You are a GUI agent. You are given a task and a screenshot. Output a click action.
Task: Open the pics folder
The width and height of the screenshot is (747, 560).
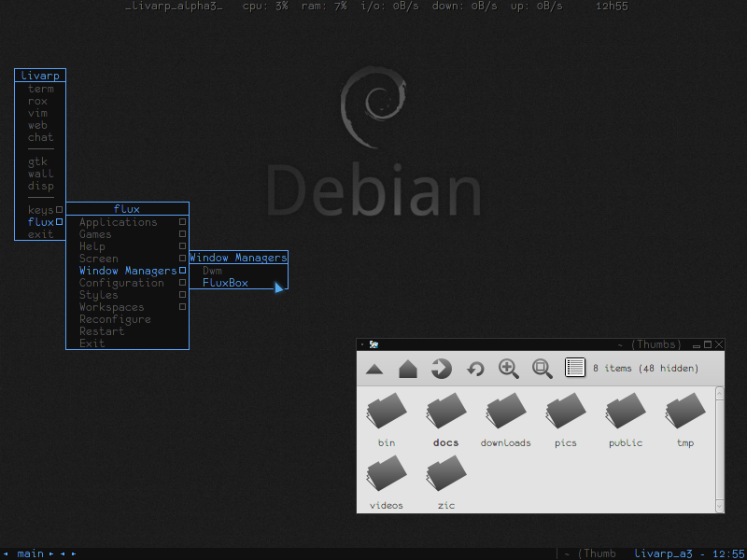click(x=566, y=421)
